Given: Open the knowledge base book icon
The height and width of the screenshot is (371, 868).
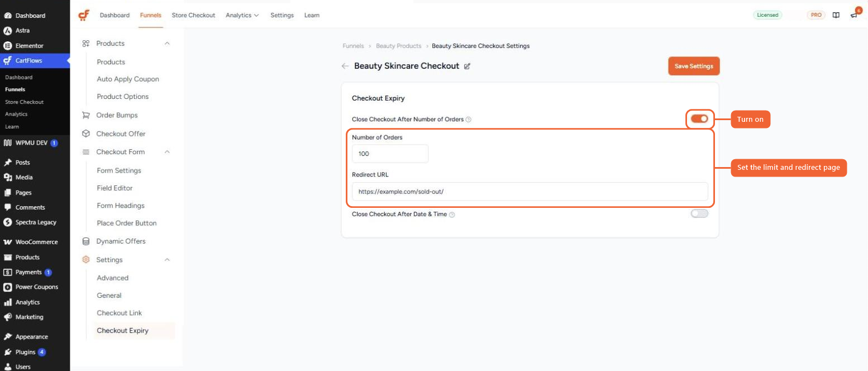Looking at the screenshot, I should point(836,15).
